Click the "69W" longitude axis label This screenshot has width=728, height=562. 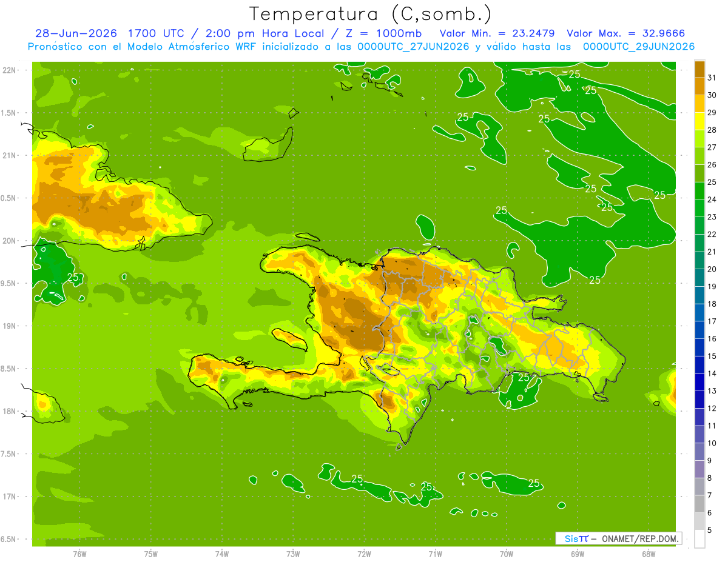pyautogui.click(x=578, y=554)
